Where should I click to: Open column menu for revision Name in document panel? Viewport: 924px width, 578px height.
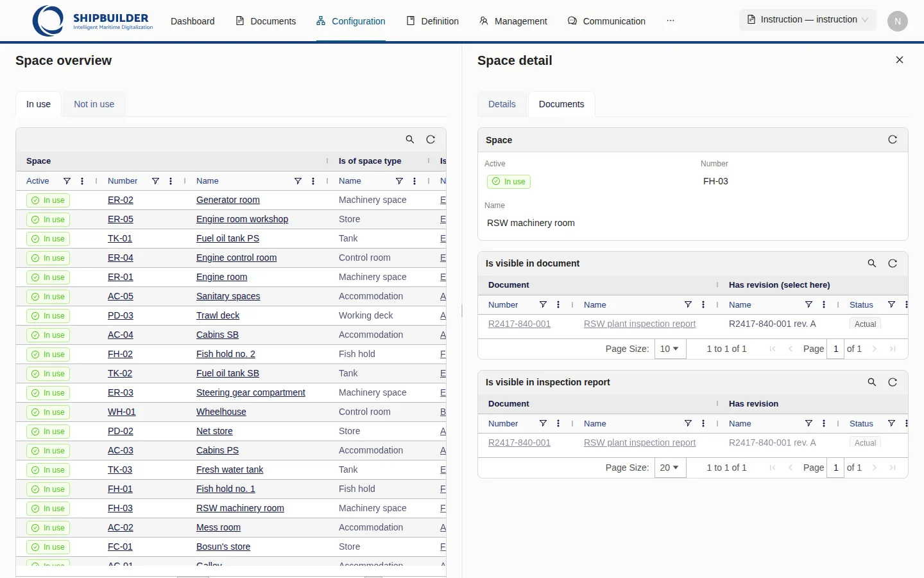(x=824, y=304)
